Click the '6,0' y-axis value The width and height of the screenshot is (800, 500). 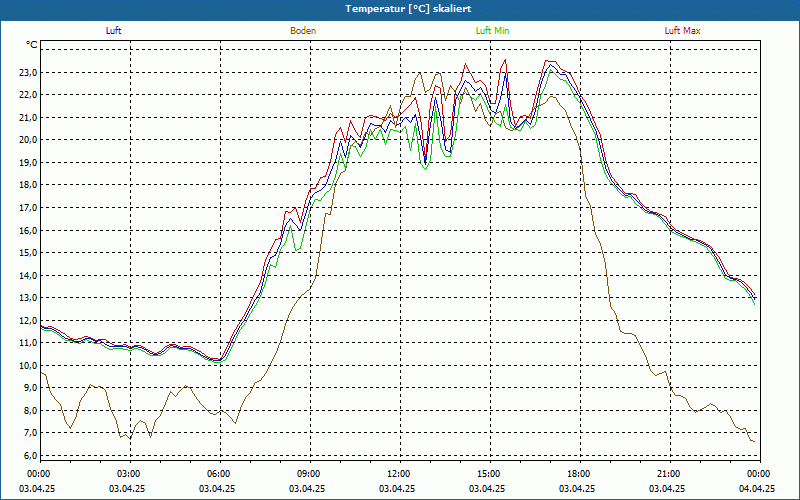click(x=30, y=455)
